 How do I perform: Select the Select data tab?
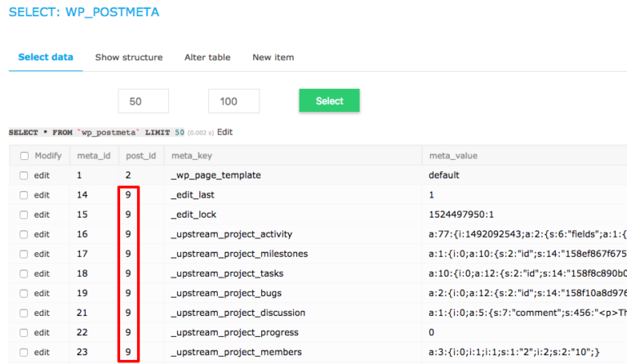[46, 57]
